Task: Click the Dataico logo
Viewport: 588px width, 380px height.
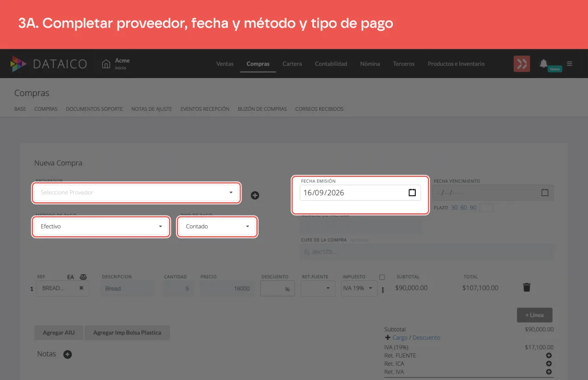Action: (48, 64)
